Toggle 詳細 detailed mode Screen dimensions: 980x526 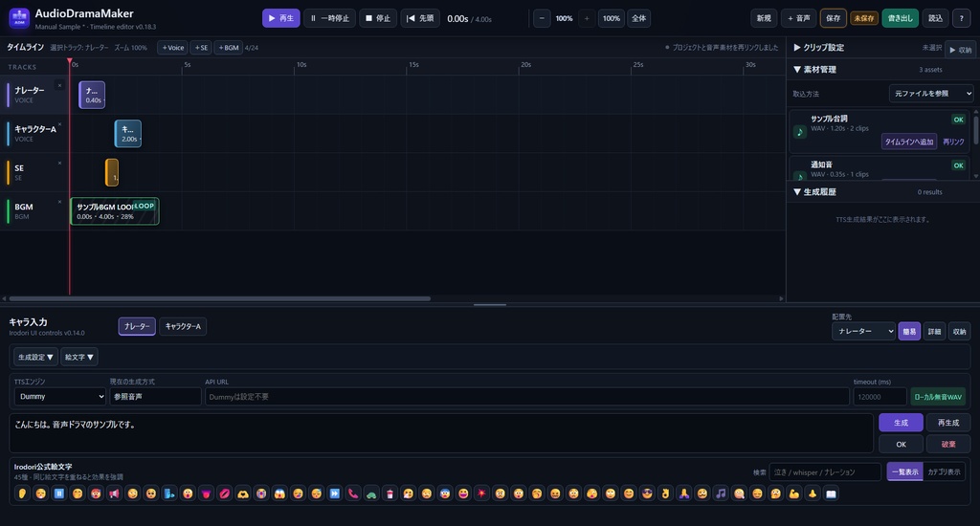934,332
